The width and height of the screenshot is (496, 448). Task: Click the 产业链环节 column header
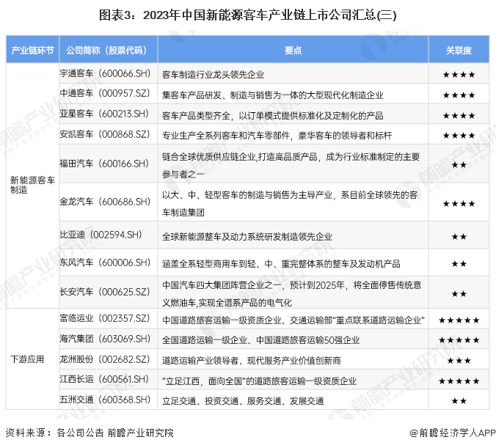32,50
